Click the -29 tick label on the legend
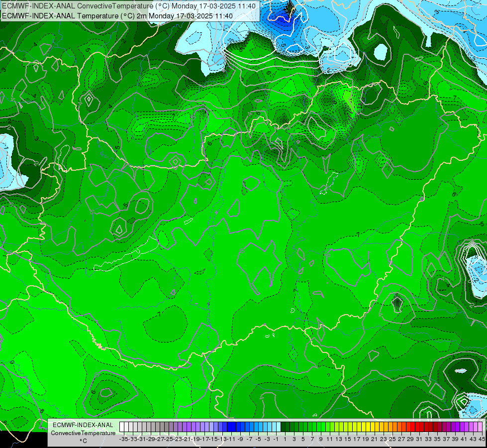The image size is (487, 448). (x=151, y=440)
